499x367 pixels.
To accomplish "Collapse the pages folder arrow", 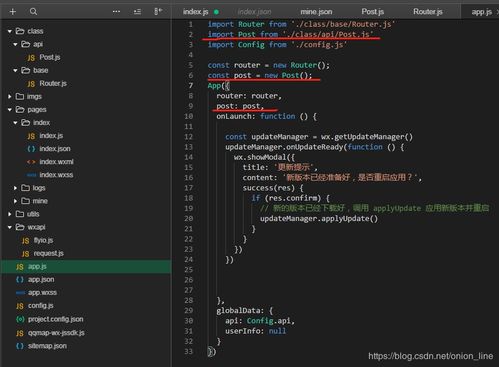I will (x=10, y=110).
